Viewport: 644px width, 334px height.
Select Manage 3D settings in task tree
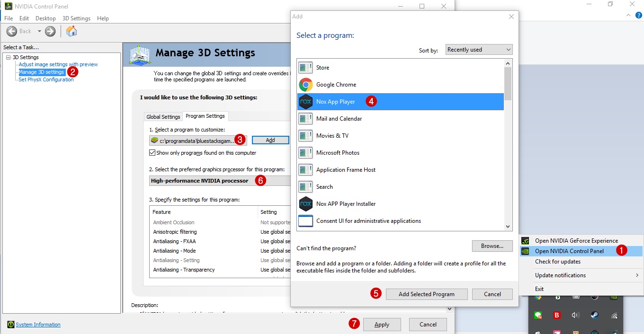pos(41,72)
